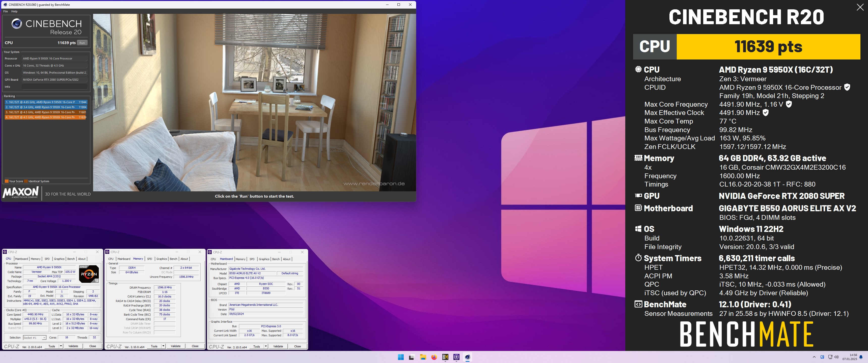Click the Cinebench title bar app icon
Screen dimensions: 868x363
point(5,5)
